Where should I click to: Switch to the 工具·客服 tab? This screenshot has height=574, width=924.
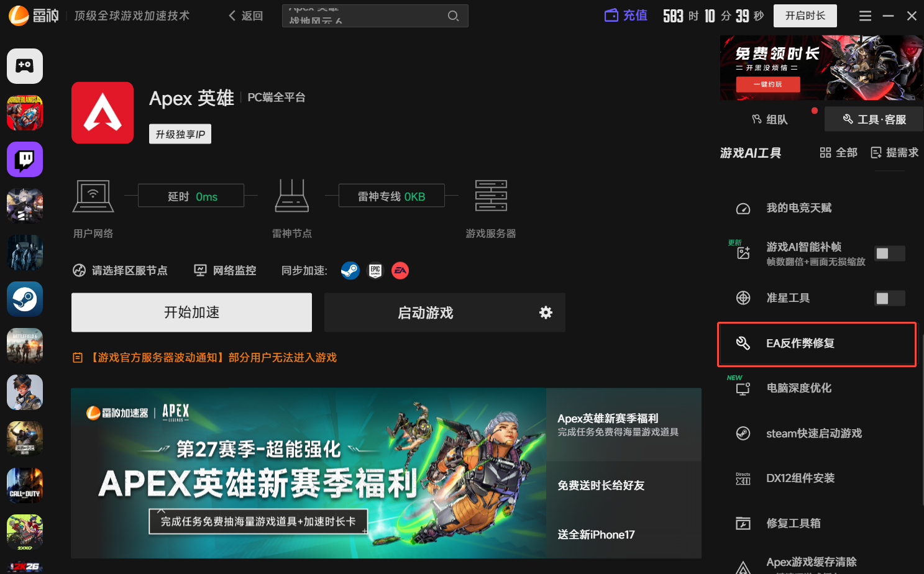click(874, 119)
